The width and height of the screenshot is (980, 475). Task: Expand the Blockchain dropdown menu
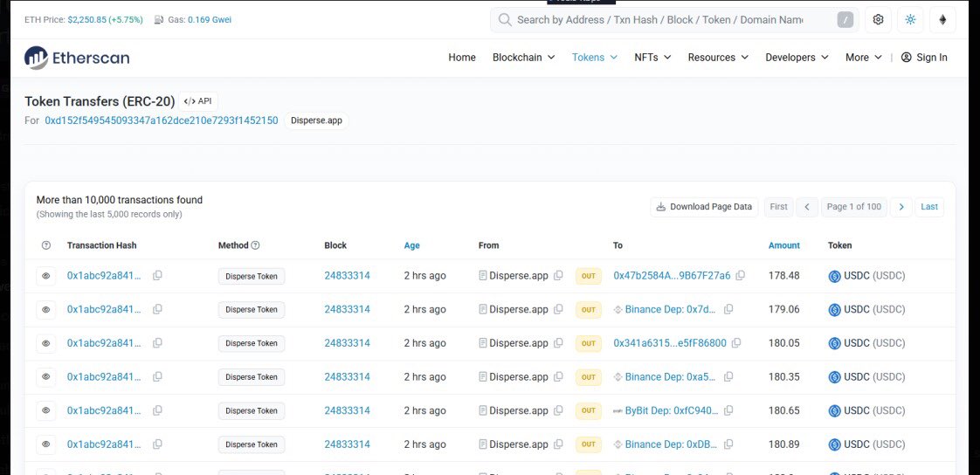pyautogui.click(x=524, y=58)
